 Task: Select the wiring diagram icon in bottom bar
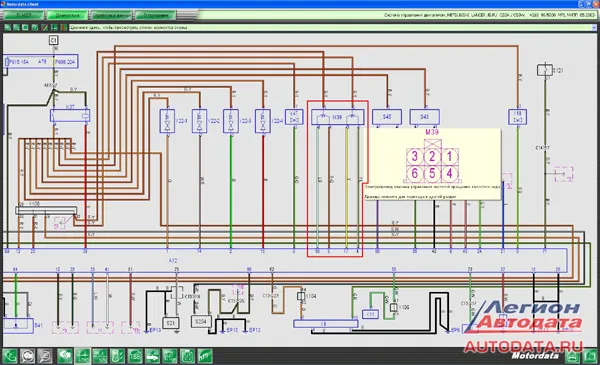83,356
